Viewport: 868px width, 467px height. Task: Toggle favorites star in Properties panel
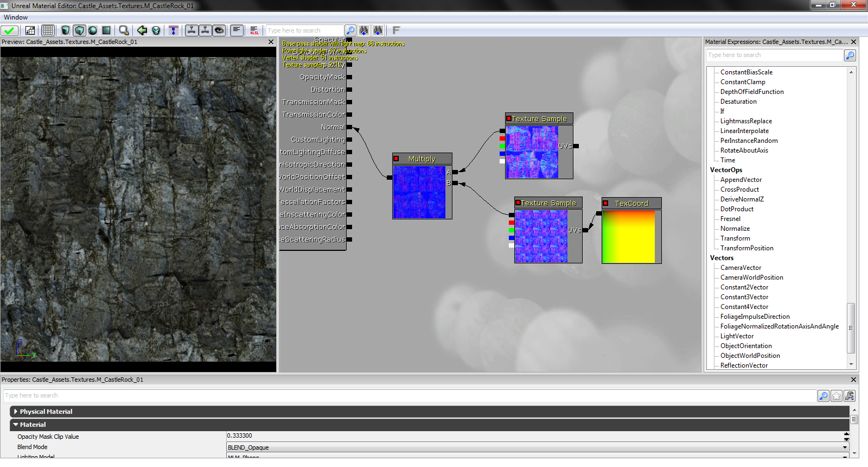837,396
